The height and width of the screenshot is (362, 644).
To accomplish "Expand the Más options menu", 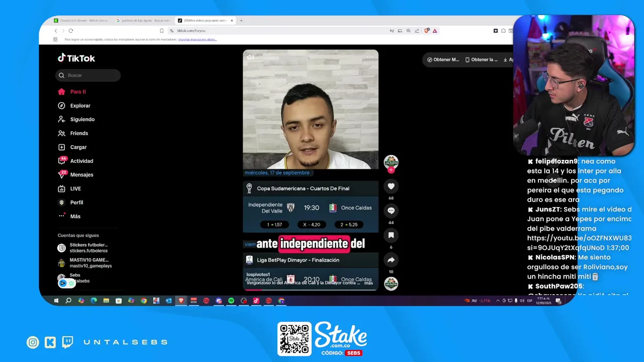I will [69, 216].
